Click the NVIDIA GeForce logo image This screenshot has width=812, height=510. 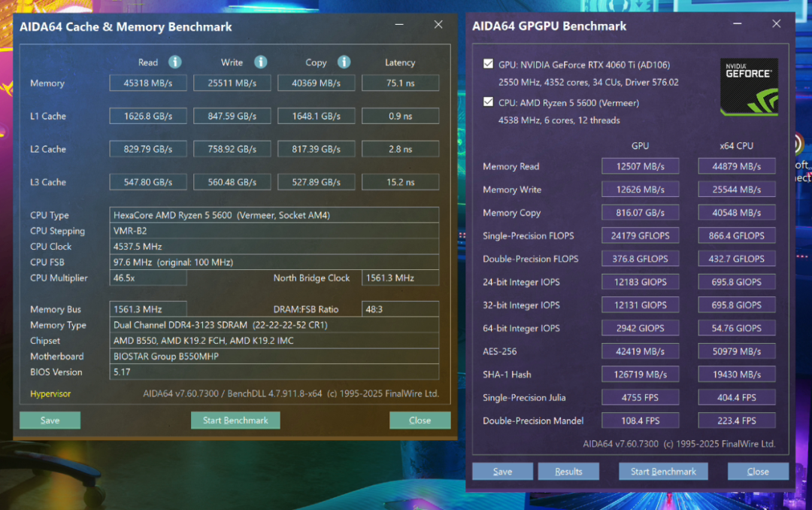point(749,87)
